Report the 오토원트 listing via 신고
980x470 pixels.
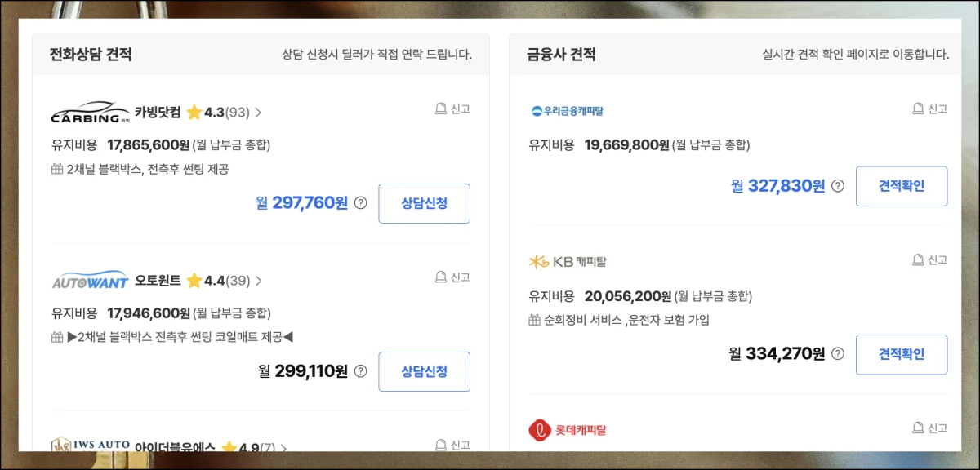click(x=452, y=277)
